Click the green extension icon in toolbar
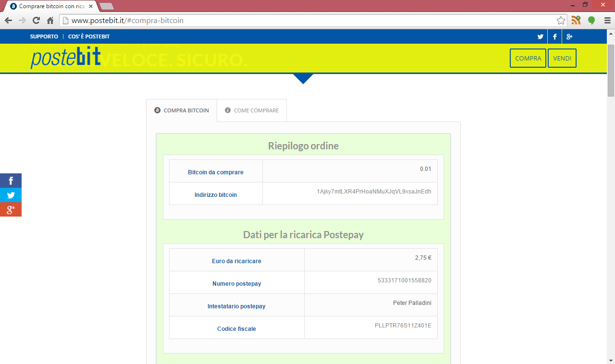Screen dimensions: 615x364 [591, 21]
